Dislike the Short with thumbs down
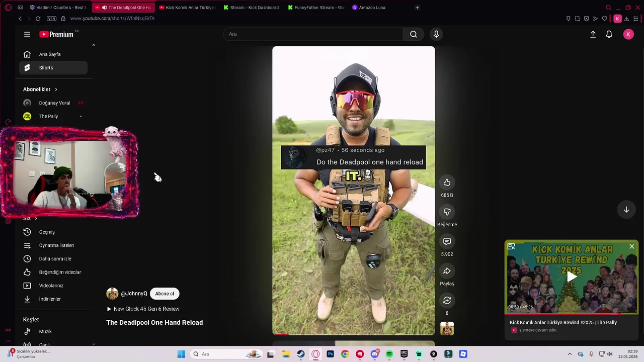Screen dimensions: 644x362 [x=447, y=212]
